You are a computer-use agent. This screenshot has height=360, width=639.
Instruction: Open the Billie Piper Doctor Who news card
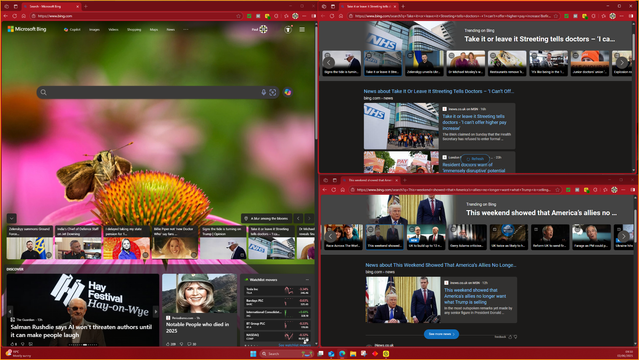175,243
